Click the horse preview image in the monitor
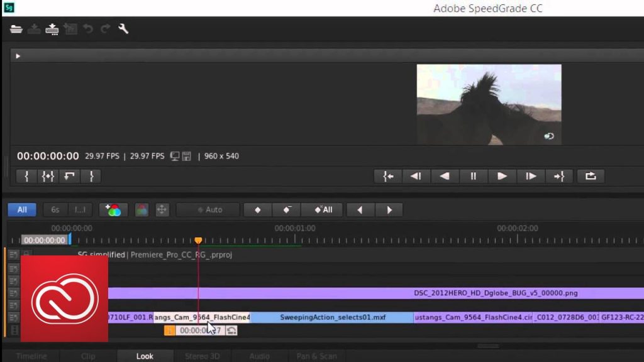Image resolution: width=644 pixels, height=362 pixels. (489, 104)
